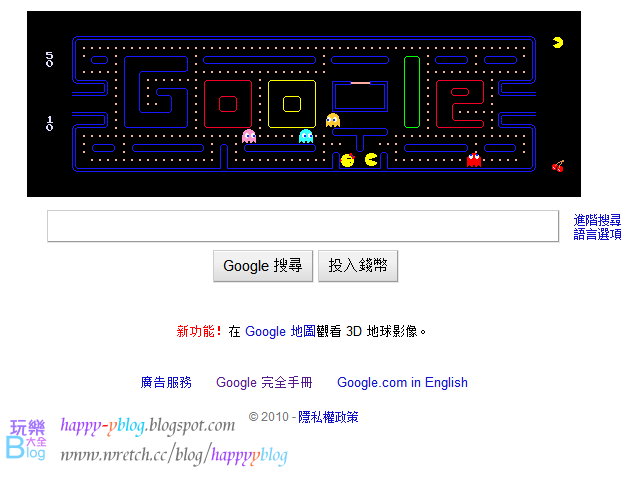Click the cyan ghost in the maze
The width and height of the screenshot is (640, 480).
click(306, 136)
